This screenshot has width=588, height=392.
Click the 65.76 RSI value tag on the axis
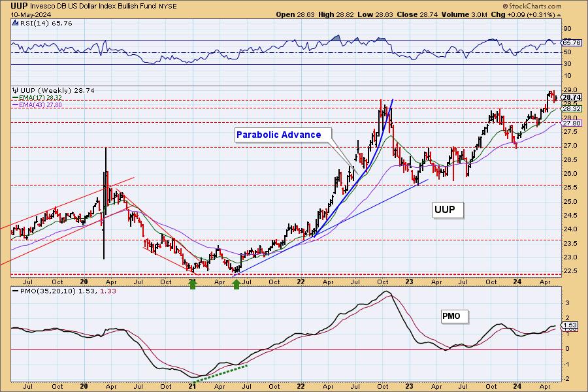pos(572,42)
